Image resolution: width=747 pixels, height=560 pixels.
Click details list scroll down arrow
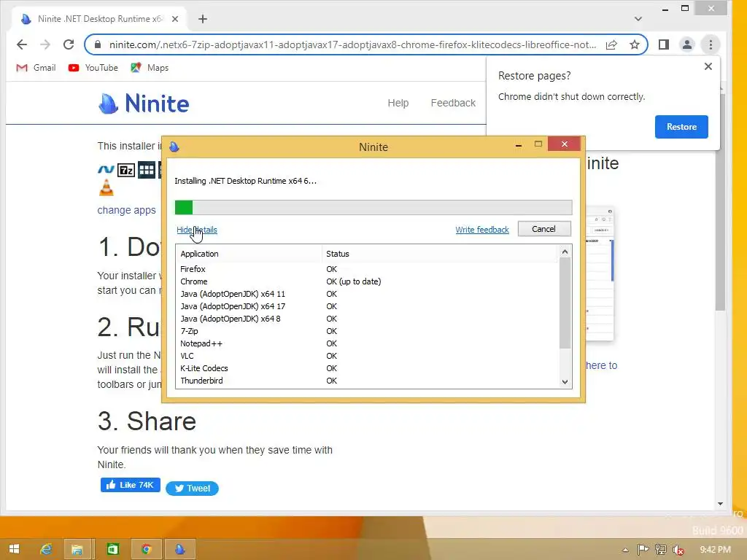click(x=565, y=382)
